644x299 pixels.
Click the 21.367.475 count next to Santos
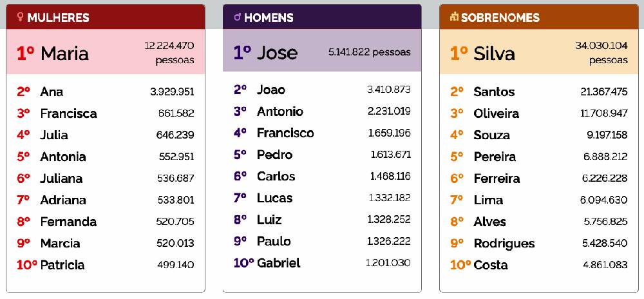[x=603, y=92]
